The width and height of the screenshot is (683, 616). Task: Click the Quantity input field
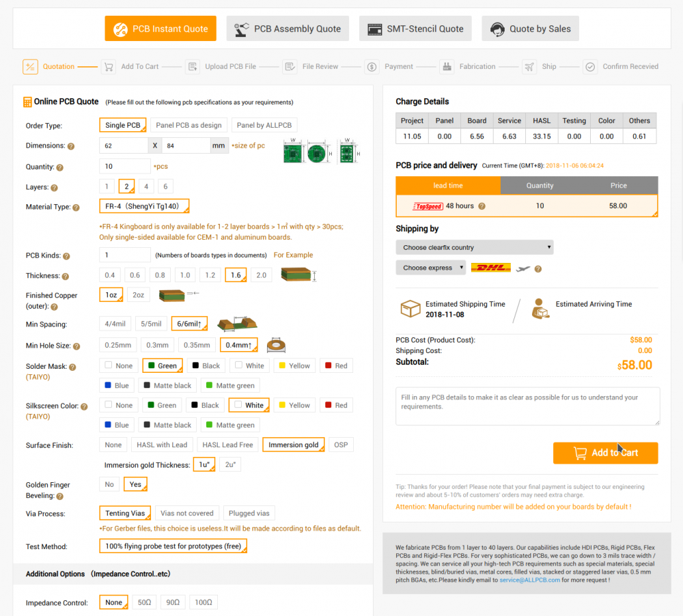click(x=125, y=167)
